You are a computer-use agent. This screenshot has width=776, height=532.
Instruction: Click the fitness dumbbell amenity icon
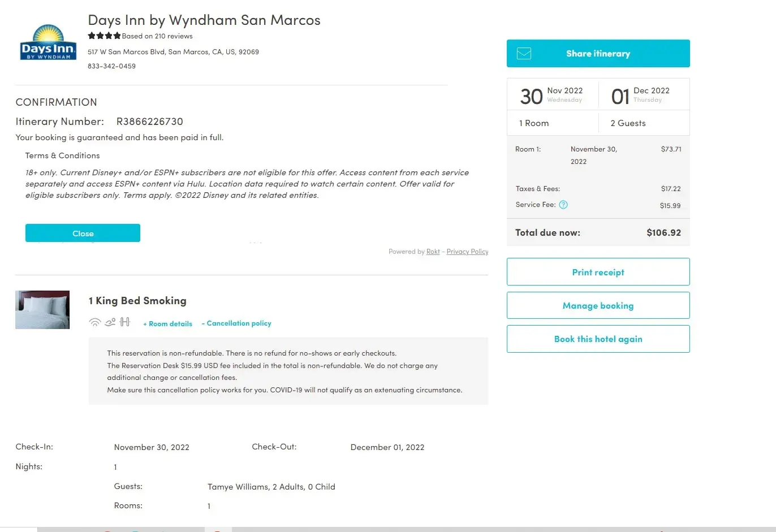click(x=125, y=322)
